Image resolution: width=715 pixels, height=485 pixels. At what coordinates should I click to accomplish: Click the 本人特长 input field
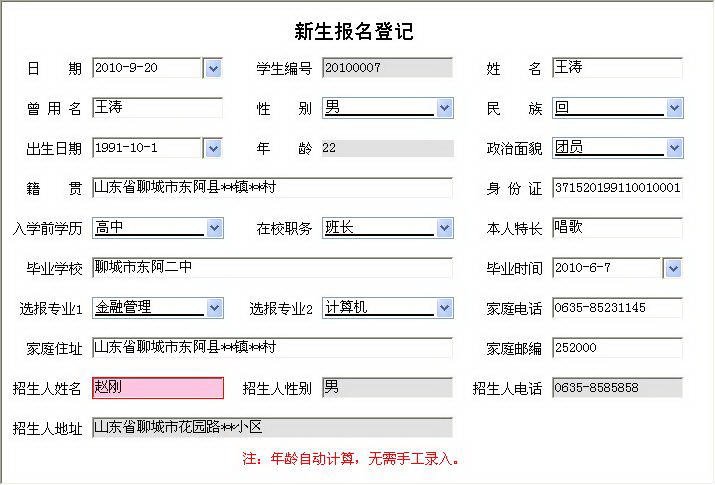tap(617, 228)
